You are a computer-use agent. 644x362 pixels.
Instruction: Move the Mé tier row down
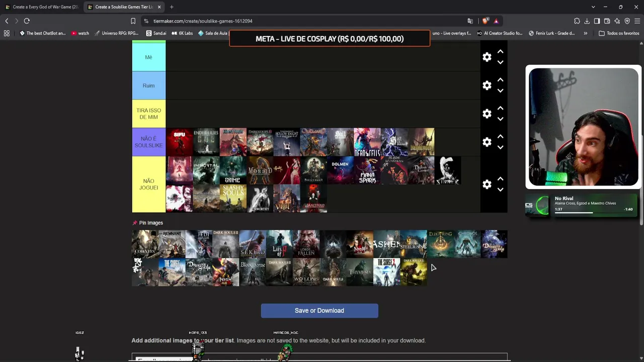(x=500, y=62)
